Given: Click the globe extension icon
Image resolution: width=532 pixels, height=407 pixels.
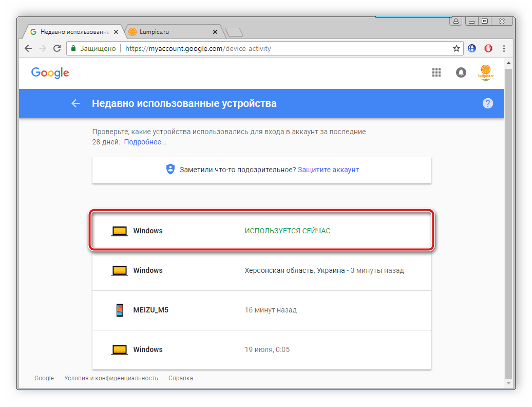Looking at the screenshot, I should tap(472, 49).
